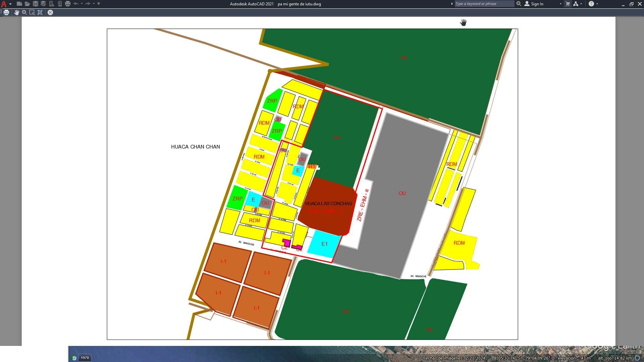The image size is (644, 362).
Task: Click the Save As icon
Action: coord(43,4)
